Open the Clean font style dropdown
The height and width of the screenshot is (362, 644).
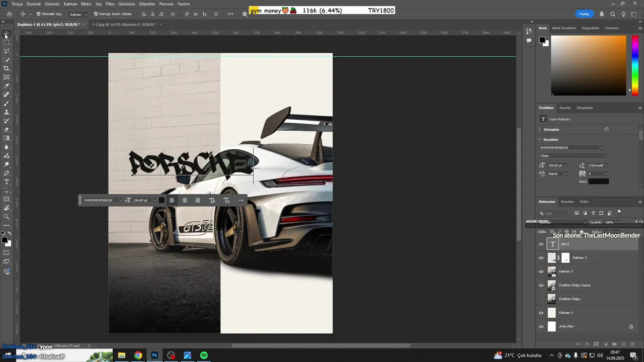point(606,156)
